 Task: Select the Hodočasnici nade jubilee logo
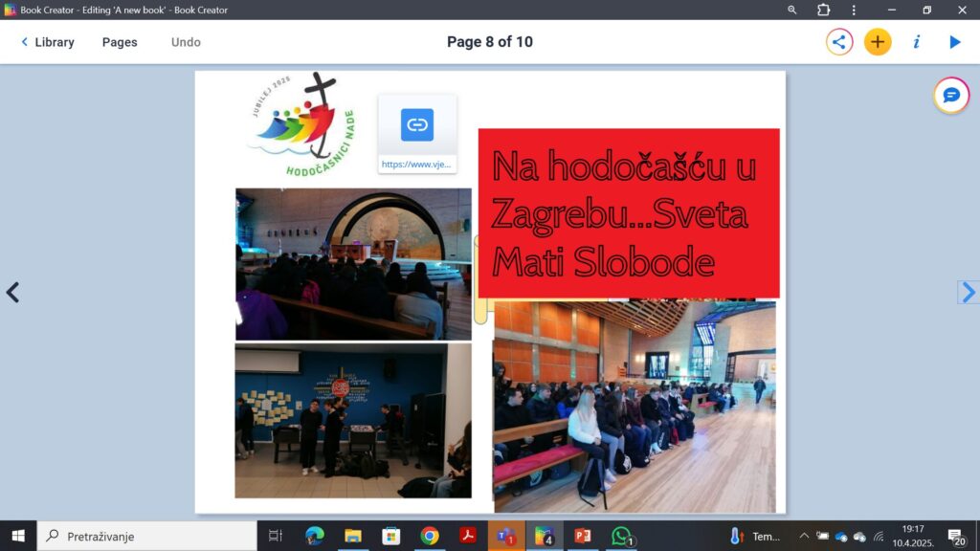300,124
